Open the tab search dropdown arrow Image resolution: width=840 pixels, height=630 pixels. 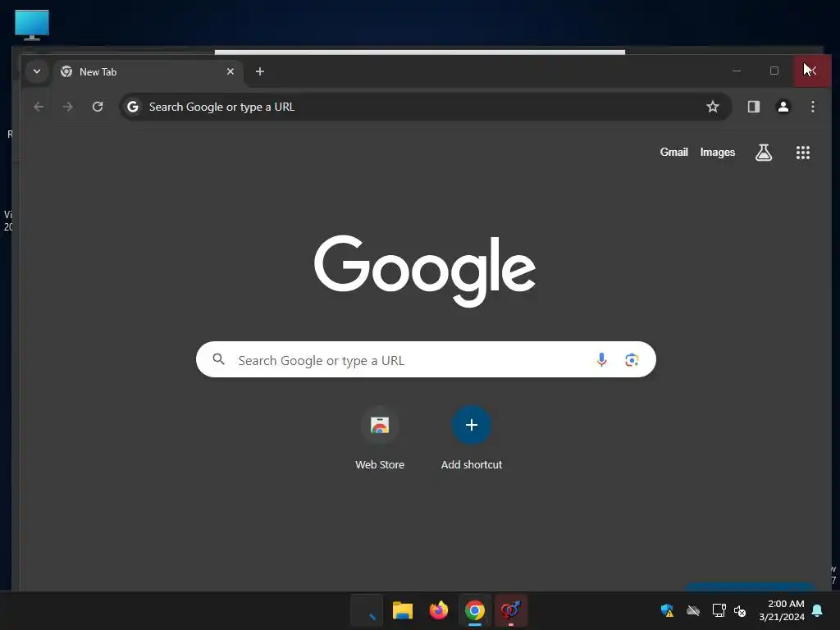pyautogui.click(x=36, y=71)
